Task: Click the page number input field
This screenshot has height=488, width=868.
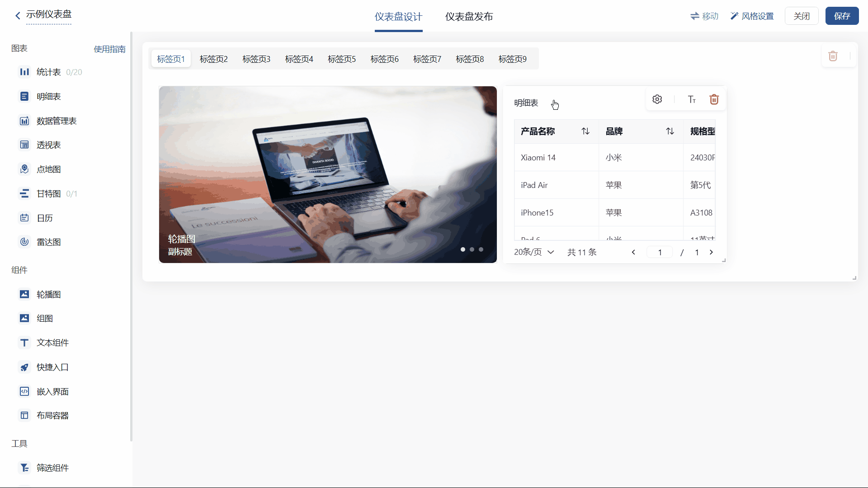Action: pos(660,252)
